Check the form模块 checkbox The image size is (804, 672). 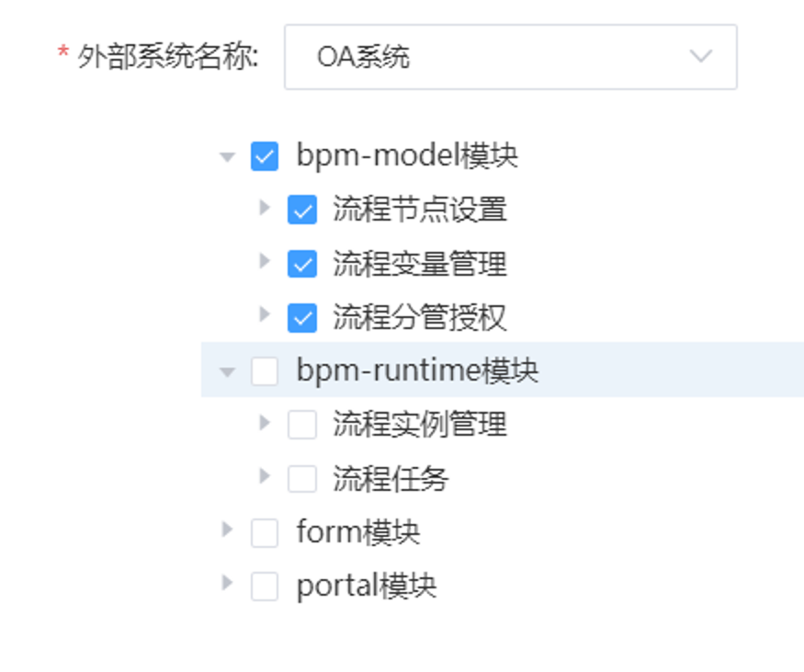pyautogui.click(x=265, y=533)
